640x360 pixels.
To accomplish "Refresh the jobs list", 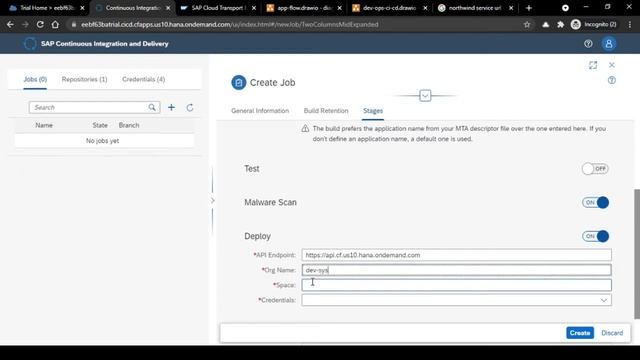I will coord(190,107).
